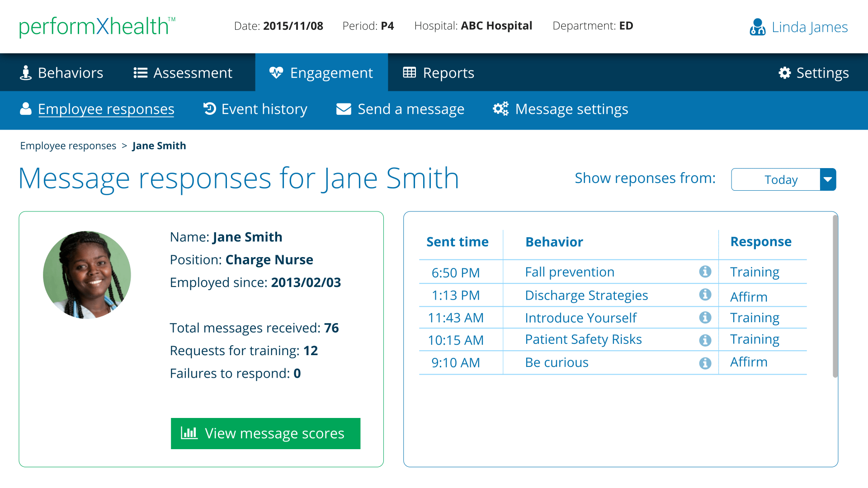Click Affirm response for Discharge Strategies
868x488 pixels.
[749, 297]
